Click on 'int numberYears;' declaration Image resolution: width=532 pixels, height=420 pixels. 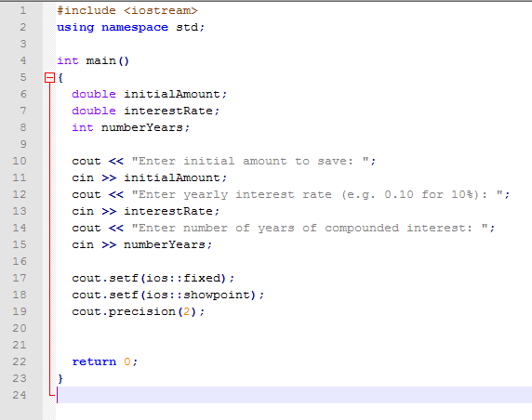click(130, 127)
